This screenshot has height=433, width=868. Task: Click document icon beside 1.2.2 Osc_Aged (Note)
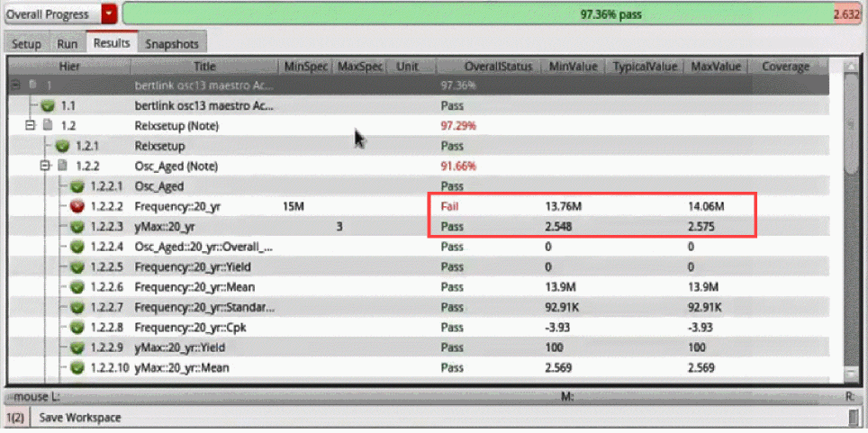coord(62,167)
